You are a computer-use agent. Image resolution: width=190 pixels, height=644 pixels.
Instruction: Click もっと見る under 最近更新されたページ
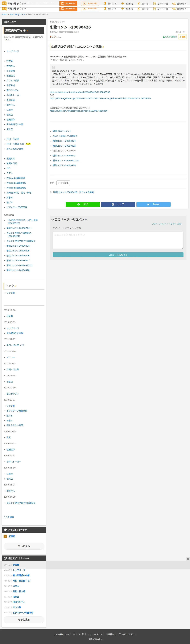(x=24, y=619)
